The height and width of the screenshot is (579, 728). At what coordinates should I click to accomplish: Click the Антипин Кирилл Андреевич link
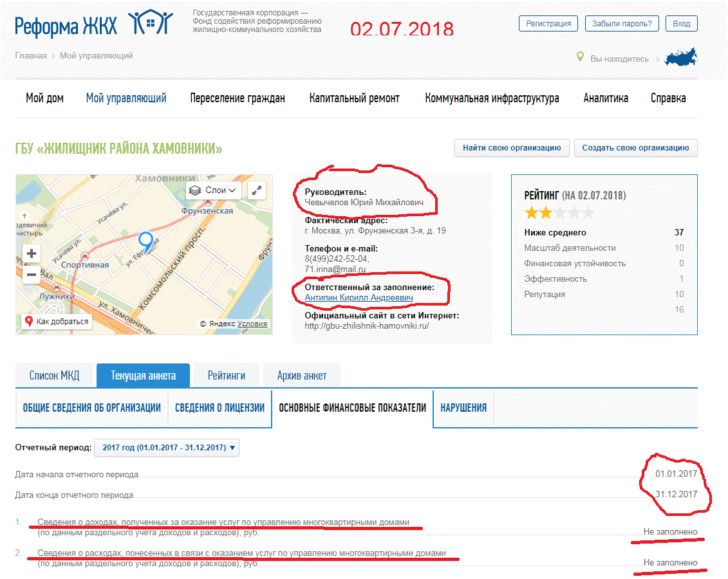pyautogui.click(x=359, y=297)
